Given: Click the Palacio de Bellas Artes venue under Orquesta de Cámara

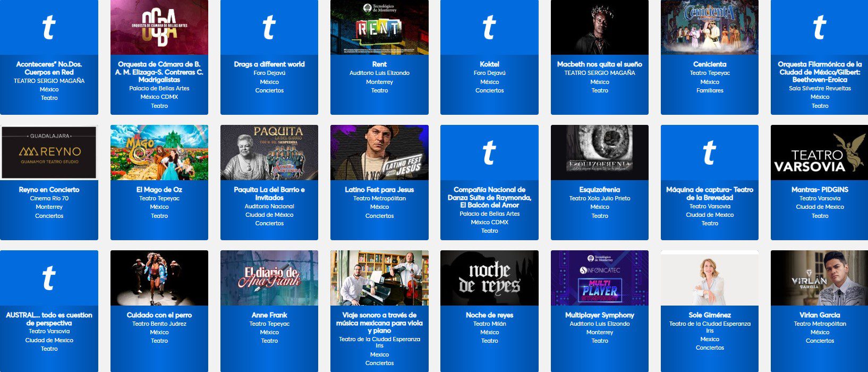Looking at the screenshot, I should 159,88.
